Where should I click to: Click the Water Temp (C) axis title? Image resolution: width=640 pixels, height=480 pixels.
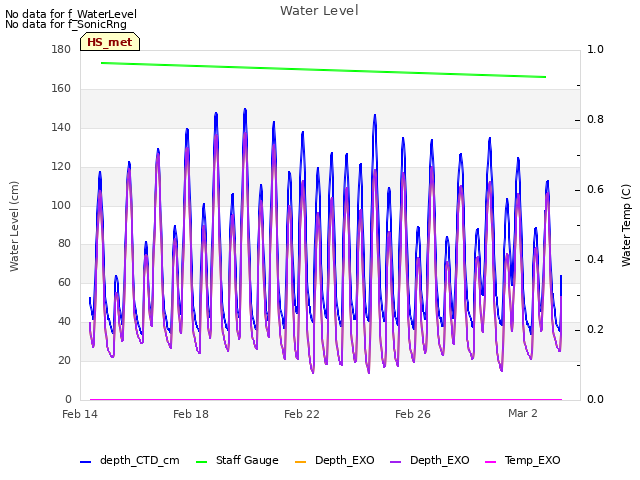626,225
